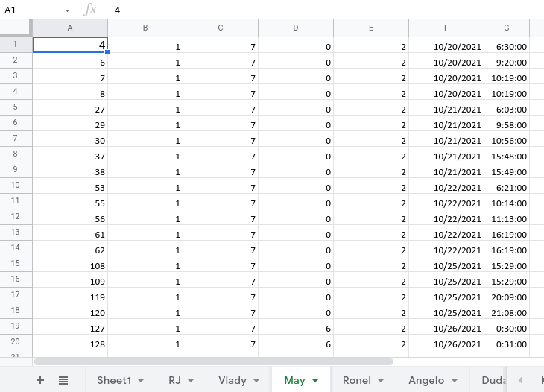
Task: Open RJ tab dropdown arrow
Action: pyautogui.click(x=191, y=381)
